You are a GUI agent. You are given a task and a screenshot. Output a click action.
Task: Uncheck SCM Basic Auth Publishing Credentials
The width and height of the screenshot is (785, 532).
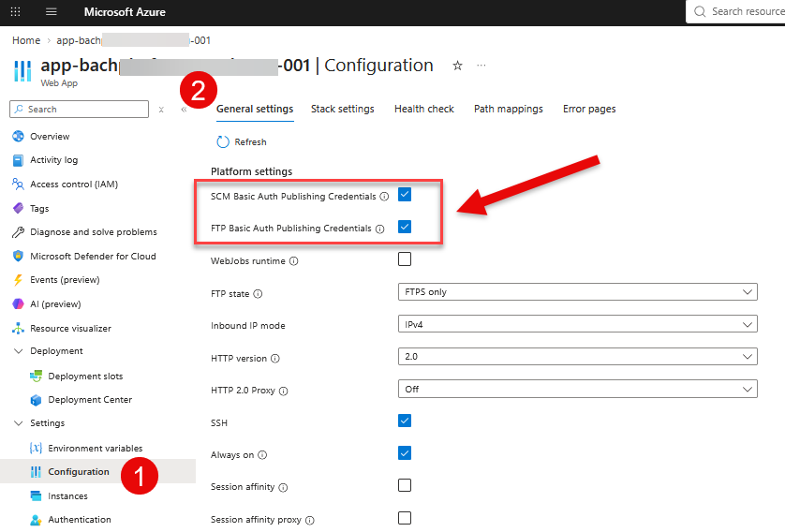[x=405, y=194]
